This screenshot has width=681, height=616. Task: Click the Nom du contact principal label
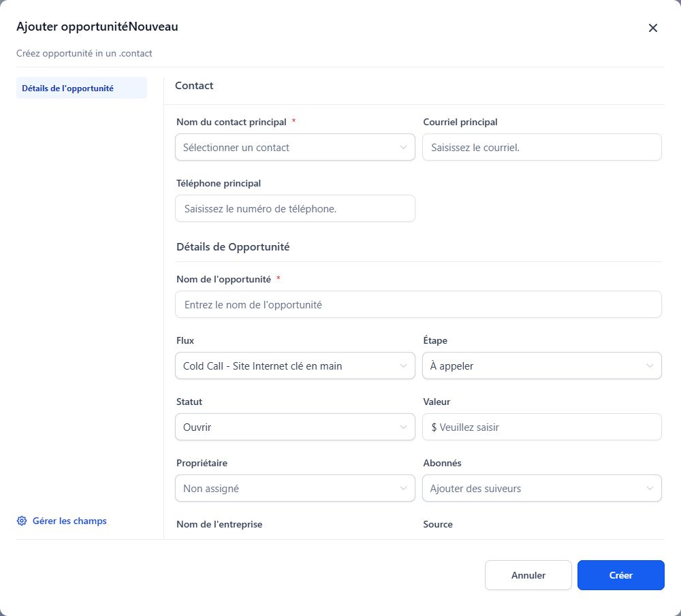point(232,122)
